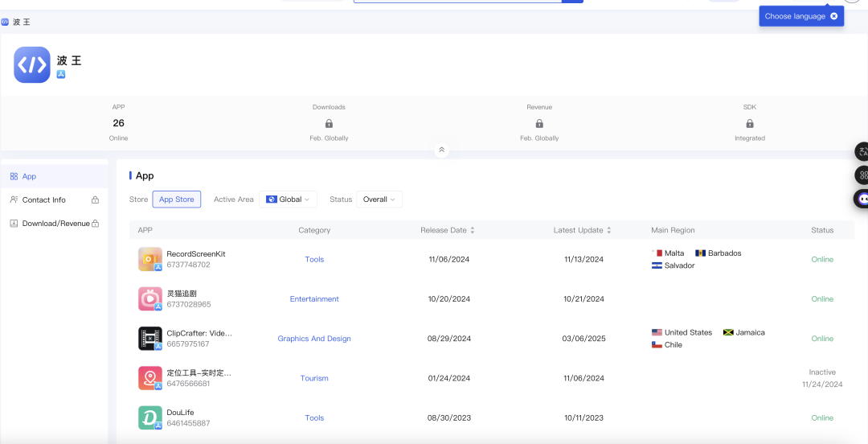Open the ClipCrafter: Vide... app name
Screen dimensions: 868x444
[199, 333]
